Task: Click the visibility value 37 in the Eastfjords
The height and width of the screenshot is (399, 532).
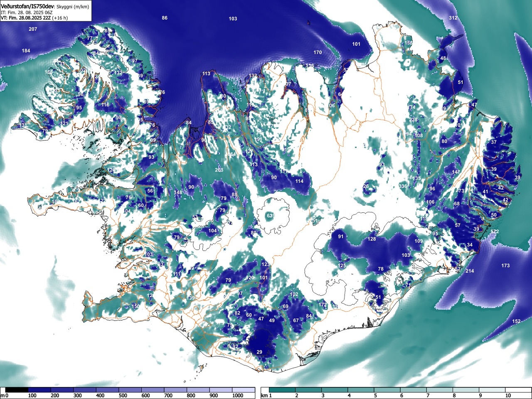Action: pyautogui.click(x=494, y=142)
